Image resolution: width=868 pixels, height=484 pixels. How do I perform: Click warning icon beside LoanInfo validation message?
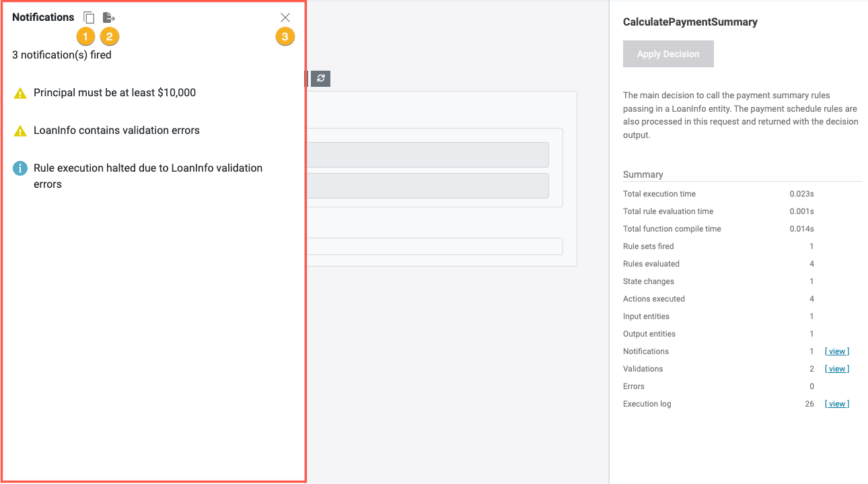(20, 131)
